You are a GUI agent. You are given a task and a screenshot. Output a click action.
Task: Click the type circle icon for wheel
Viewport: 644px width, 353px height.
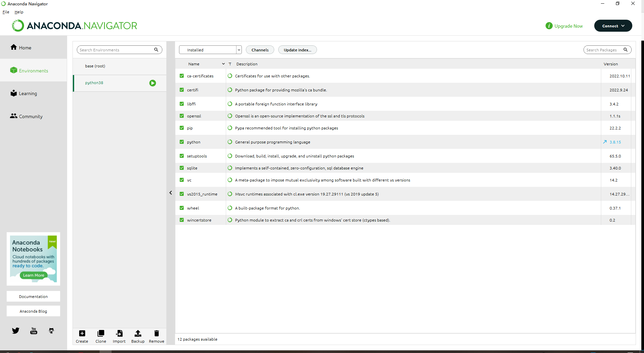[230, 208]
